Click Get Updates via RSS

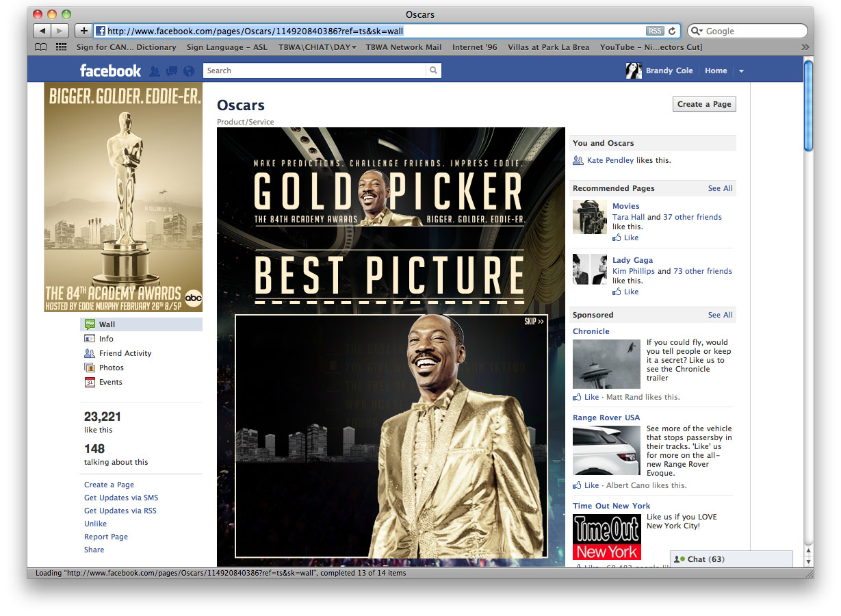pos(120,511)
